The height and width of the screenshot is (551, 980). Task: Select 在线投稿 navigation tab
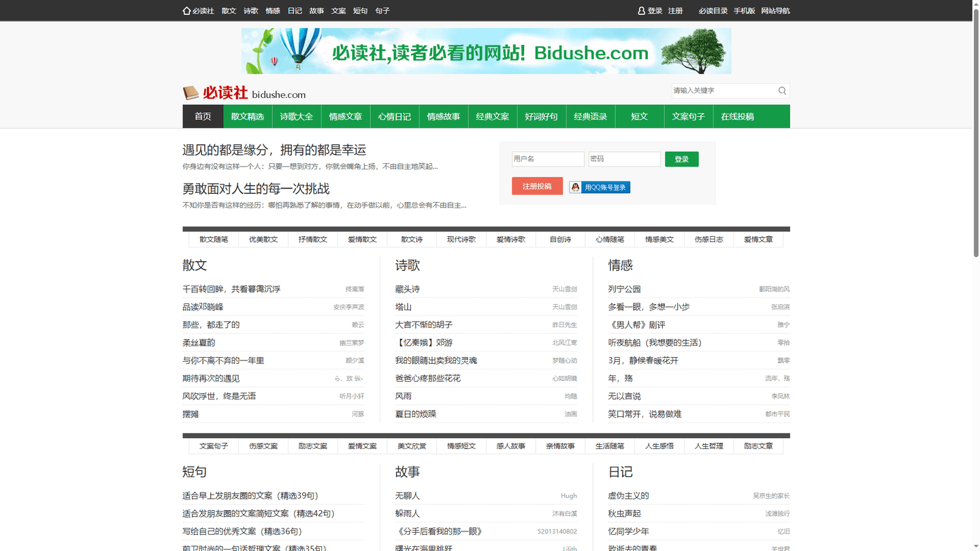point(738,116)
